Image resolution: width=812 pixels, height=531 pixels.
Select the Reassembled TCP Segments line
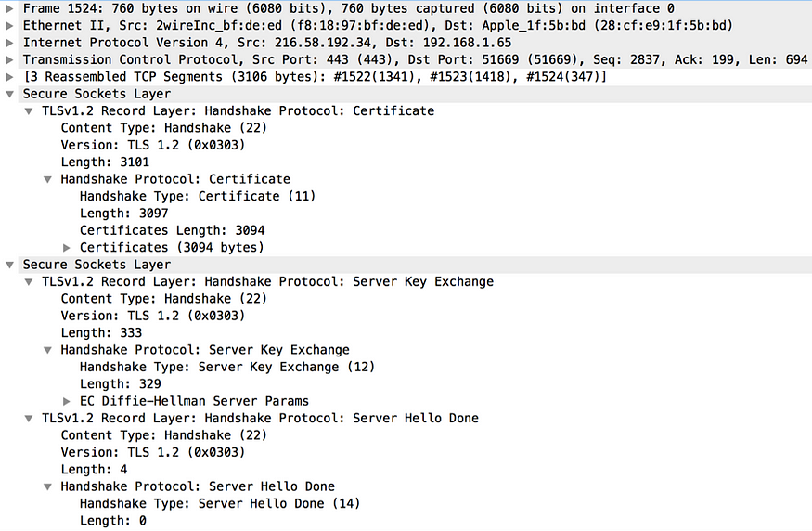tap(315, 77)
